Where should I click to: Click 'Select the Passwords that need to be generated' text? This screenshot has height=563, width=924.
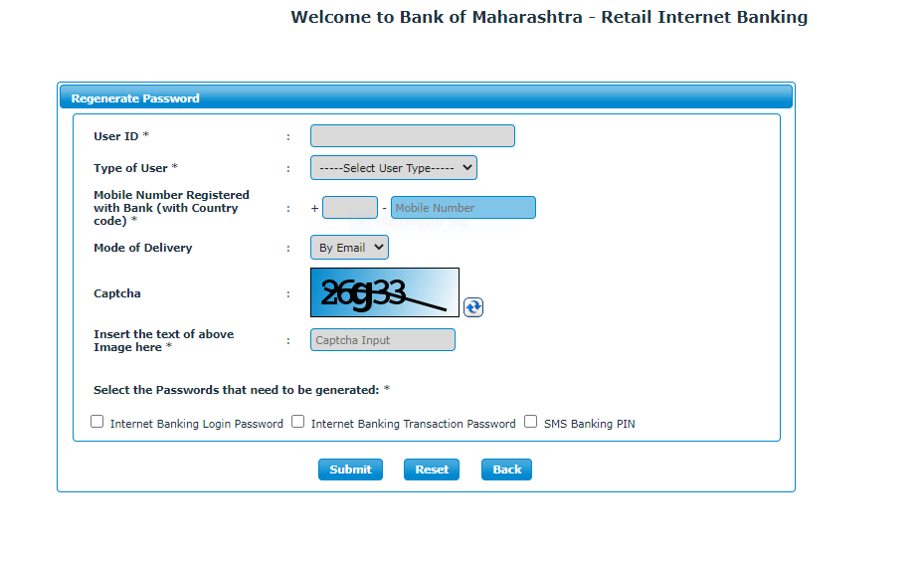click(242, 390)
